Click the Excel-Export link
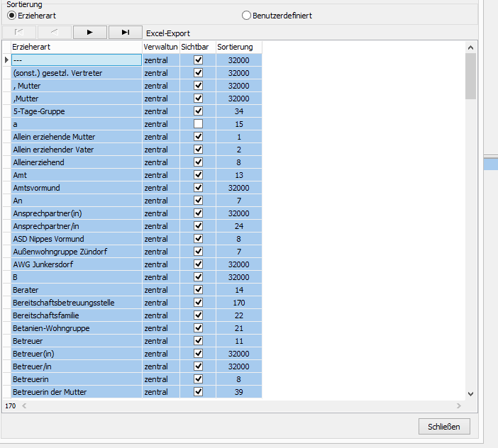The height and width of the screenshot is (448, 498). click(x=168, y=33)
